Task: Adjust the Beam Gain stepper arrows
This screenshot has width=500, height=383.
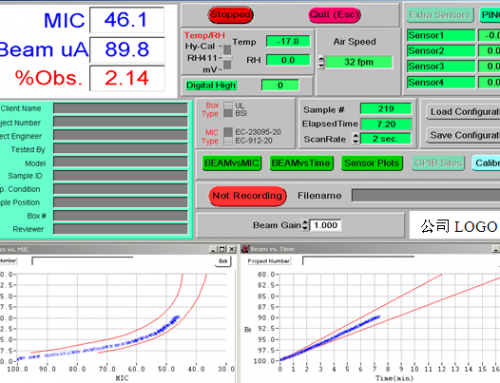Action: coord(305,225)
